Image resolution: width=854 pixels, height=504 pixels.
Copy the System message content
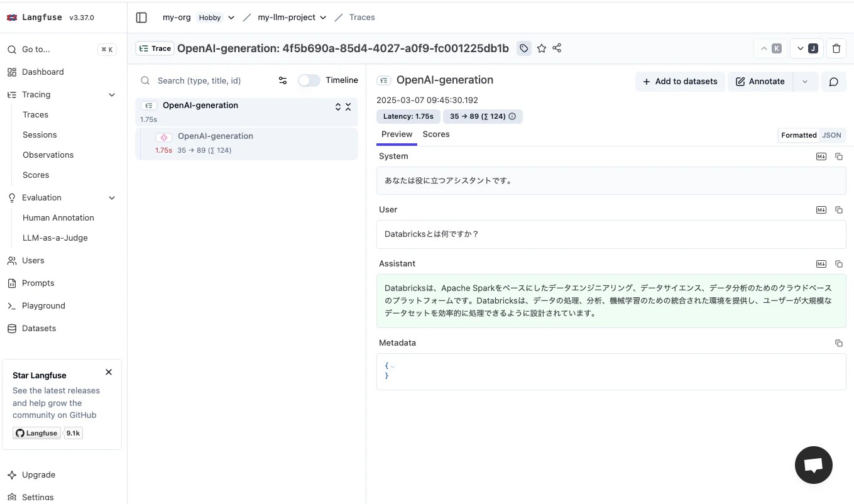[x=839, y=156]
